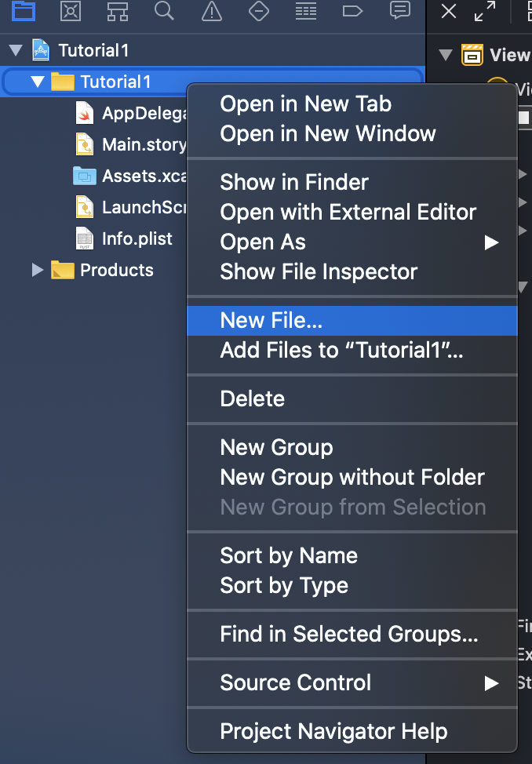The height and width of the screenshot is (764, 532).
Task: Choose Sort by Name
Action: pos(352,555)
